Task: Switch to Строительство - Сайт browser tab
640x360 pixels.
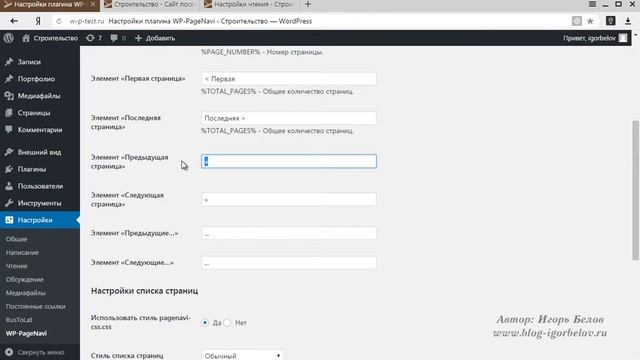Action: [149, 4]
